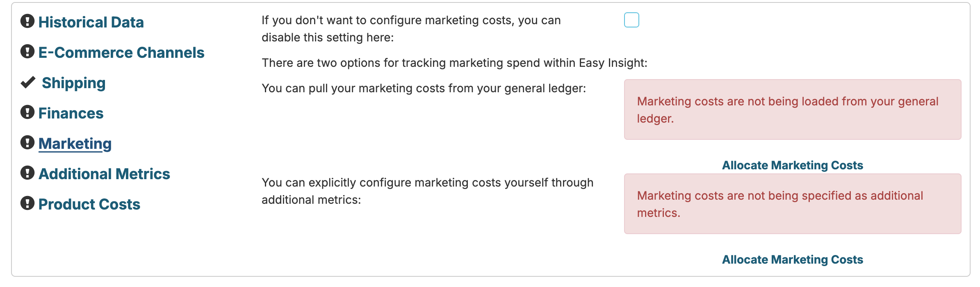Click the text about pulling costs from the ledger
The height and width of the screenshot is (287, 980).
[424, 88]
